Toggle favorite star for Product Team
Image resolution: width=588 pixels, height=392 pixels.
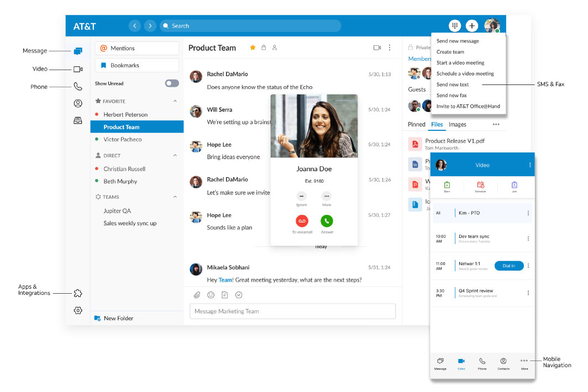pos(253,48)
